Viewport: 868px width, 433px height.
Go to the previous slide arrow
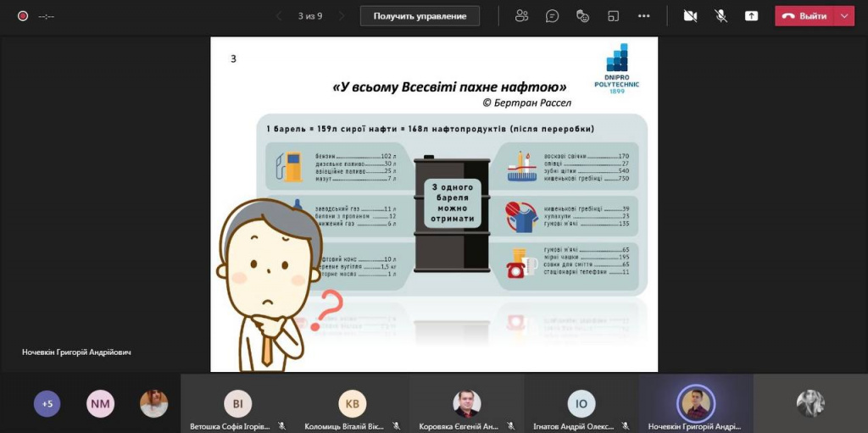click(278, 16)
